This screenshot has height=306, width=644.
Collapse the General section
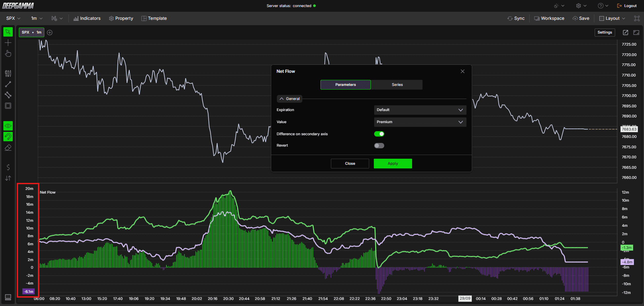(290, 99)
